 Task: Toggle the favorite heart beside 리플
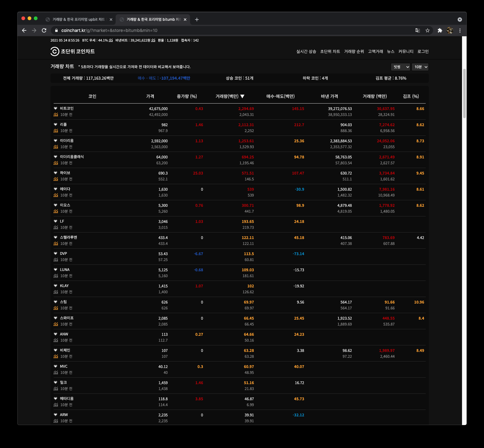(56, 124)
